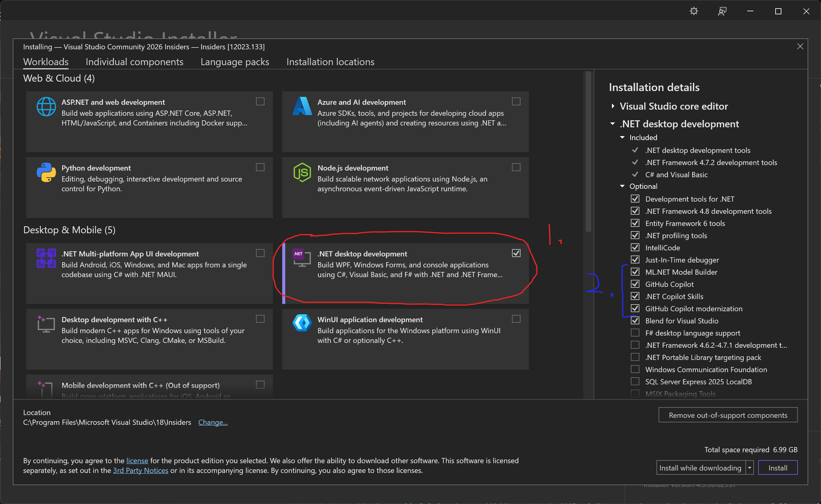Screen dimensions: 821x504
Task: Uncheck the GitHub Copilot component
Action: (635, 284)
